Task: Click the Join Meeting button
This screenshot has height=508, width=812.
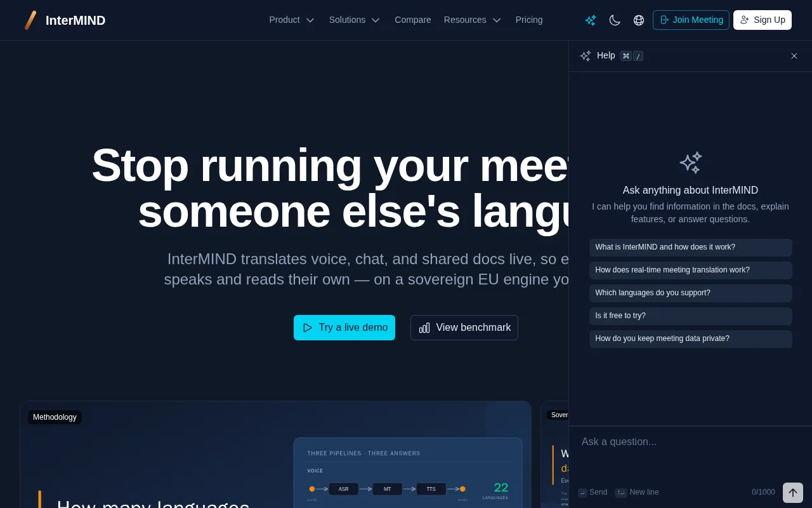Action: tap(691, 20)
